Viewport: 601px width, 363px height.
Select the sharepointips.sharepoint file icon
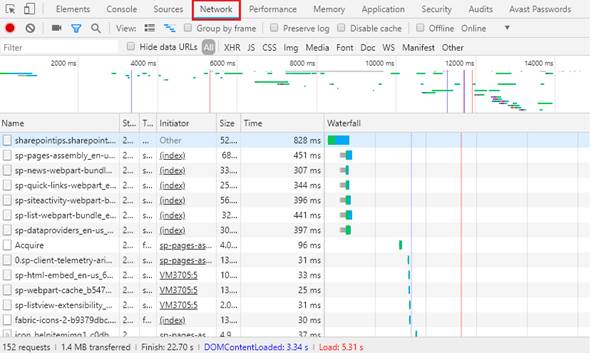[7, 140]
